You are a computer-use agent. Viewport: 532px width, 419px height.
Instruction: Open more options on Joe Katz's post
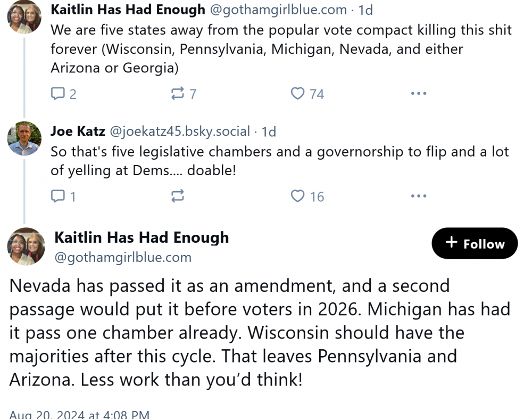click(419, 197)
